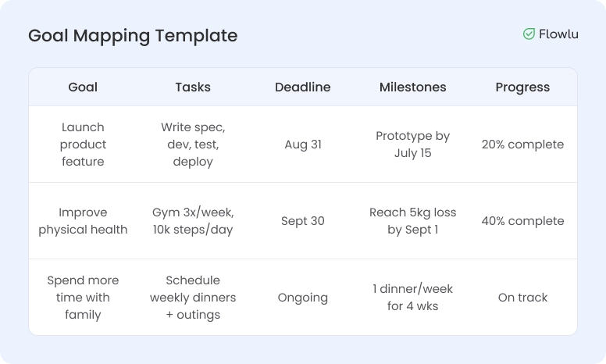Screen dimensions: 606x364
Task: Click the 20% complete progress cell
Action: tap(522, 145)
